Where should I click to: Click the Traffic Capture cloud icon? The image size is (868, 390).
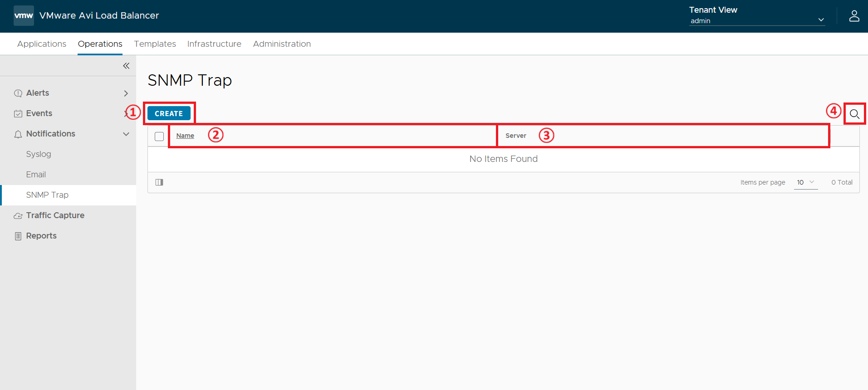18,216
